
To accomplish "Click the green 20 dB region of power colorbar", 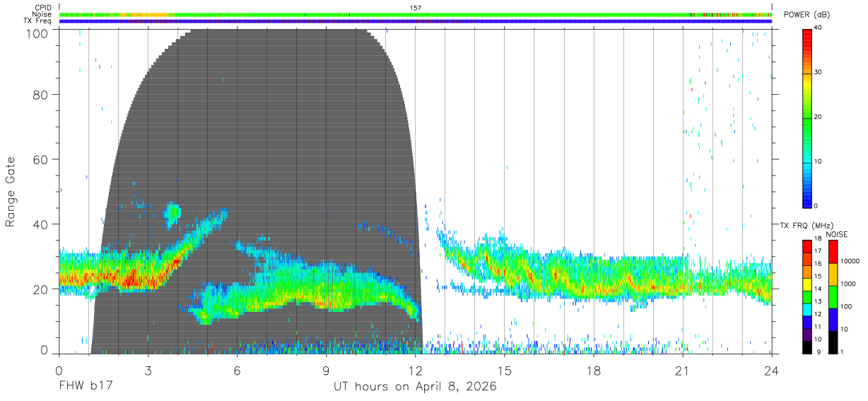I will point(807,117).
